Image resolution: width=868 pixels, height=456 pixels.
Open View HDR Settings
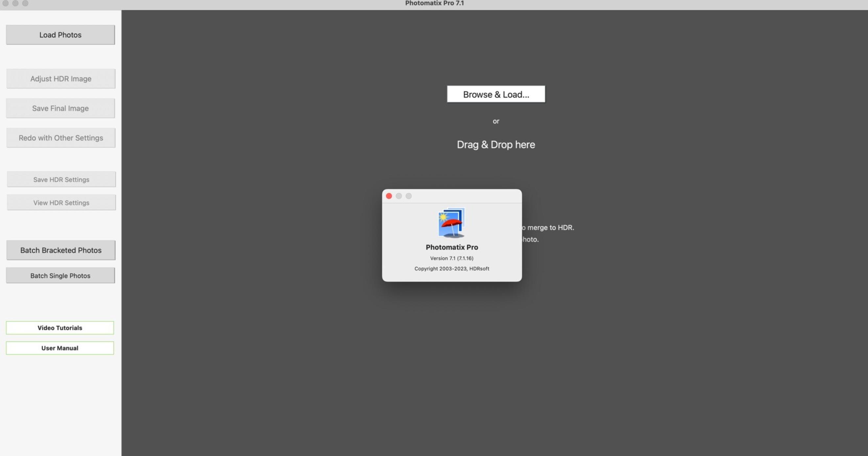click(61, 203)
